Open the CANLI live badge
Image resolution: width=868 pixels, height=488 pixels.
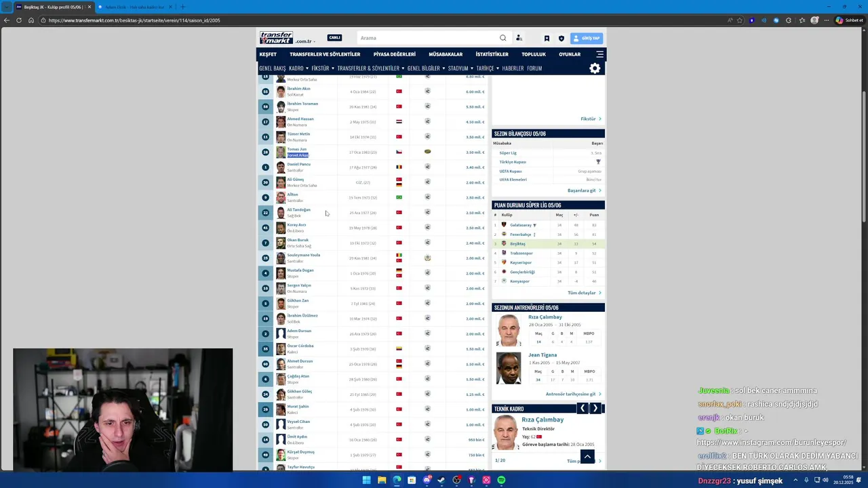click(x=334, y=38)
